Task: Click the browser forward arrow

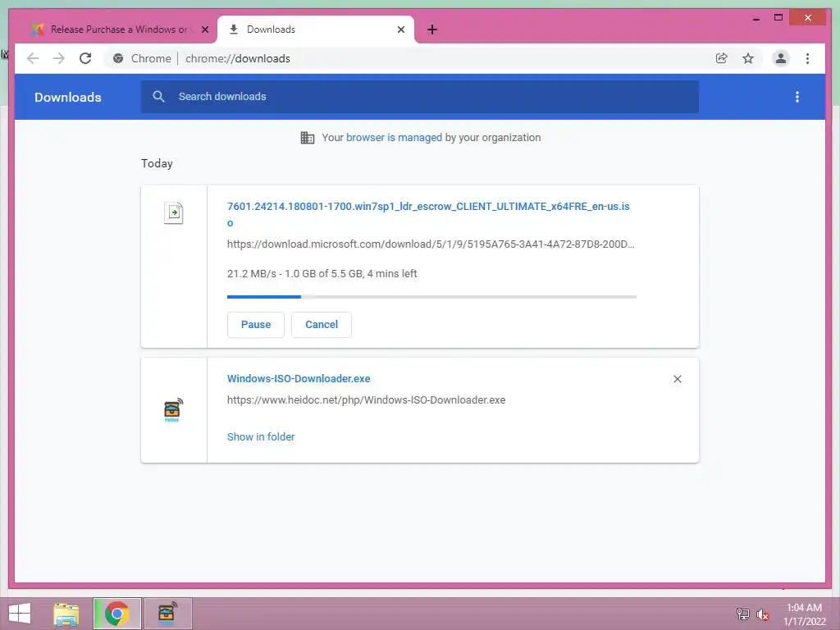Action: click(59, 58)
